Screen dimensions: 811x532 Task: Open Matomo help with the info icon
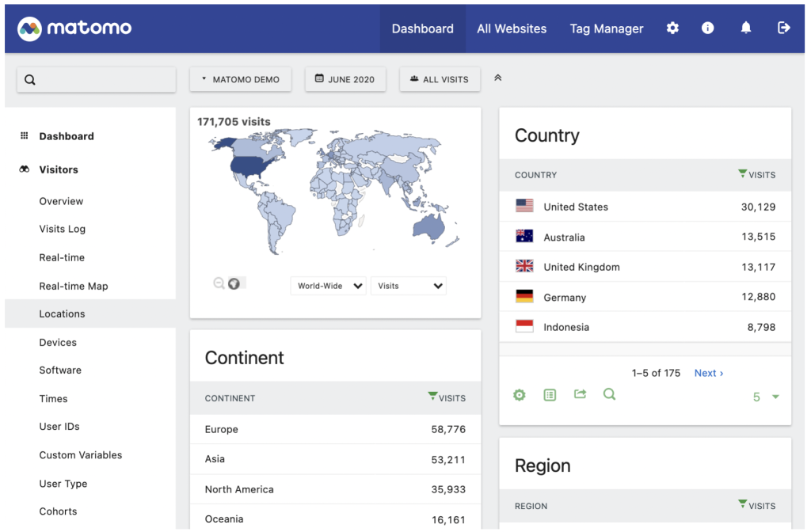click(707, 28)
